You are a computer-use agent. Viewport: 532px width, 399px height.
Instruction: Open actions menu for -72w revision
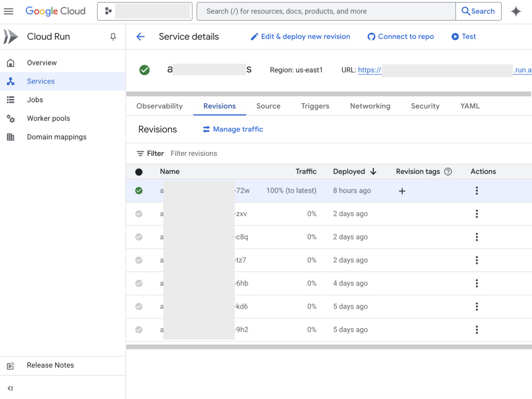pyautogui.click(x=477, y=190)
